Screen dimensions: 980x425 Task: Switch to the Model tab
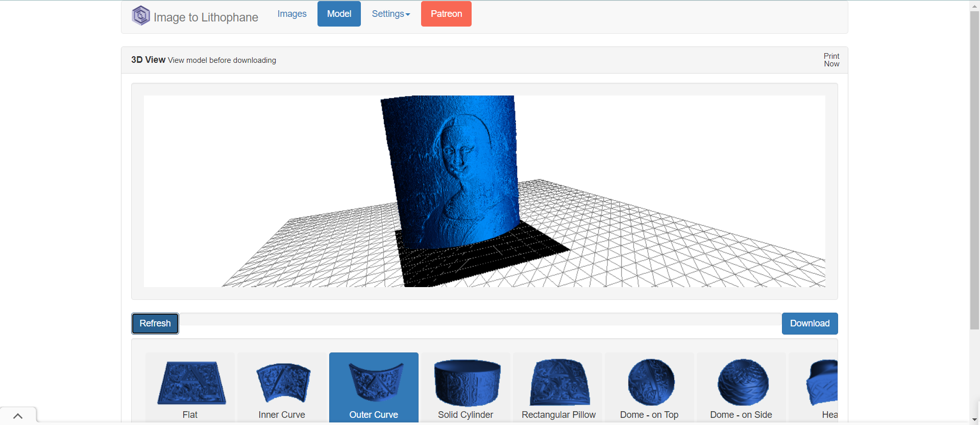339,14
